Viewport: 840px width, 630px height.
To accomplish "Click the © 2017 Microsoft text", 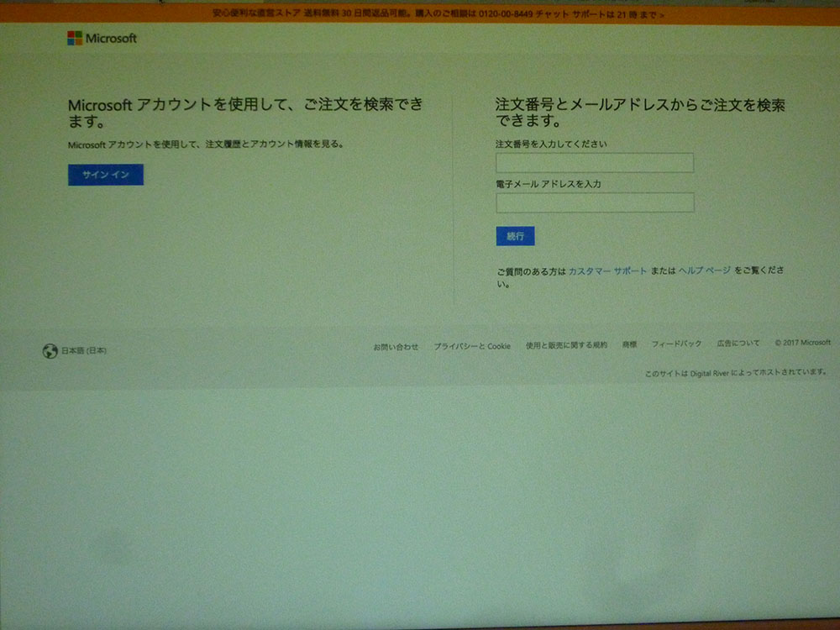I will click(x=802, y=343).
